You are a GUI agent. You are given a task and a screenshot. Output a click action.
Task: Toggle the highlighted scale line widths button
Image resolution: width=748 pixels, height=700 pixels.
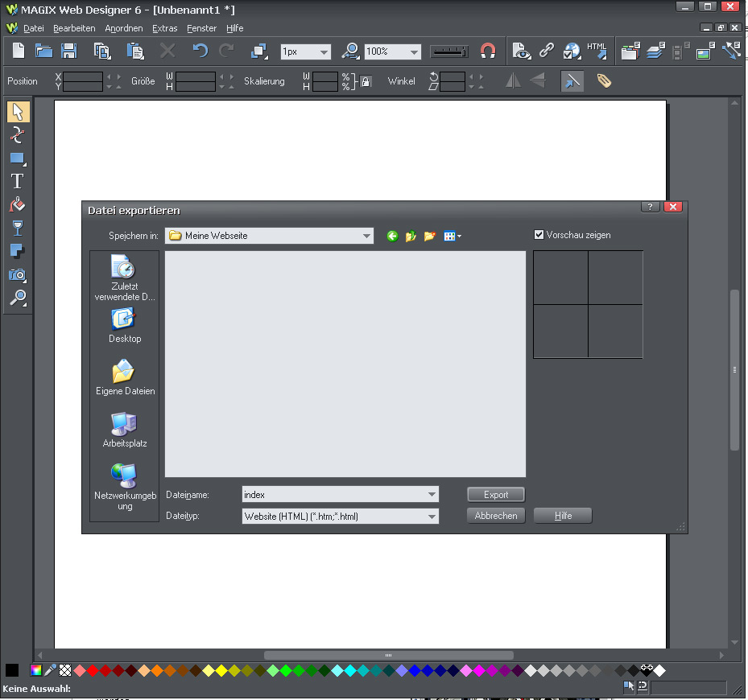(x=572, y=81)
